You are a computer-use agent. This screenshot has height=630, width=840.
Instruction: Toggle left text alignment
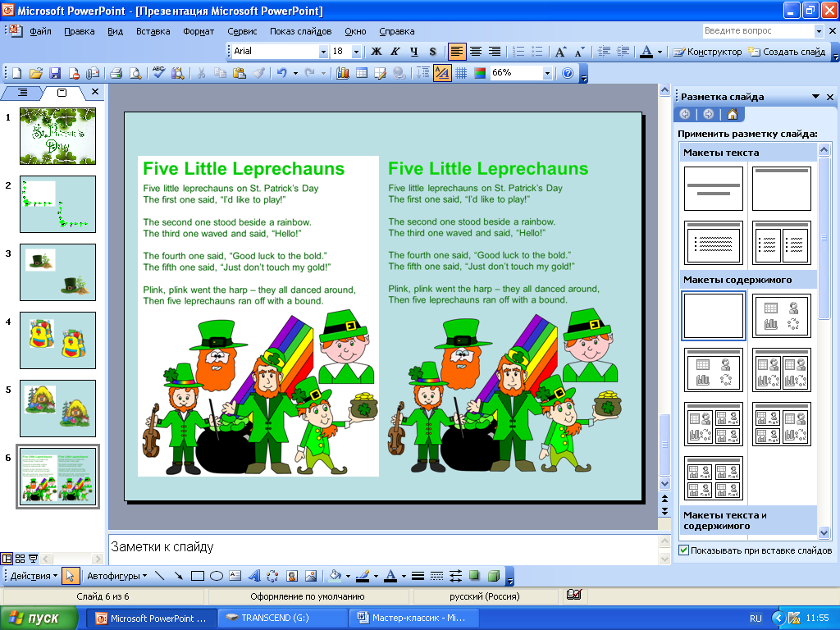coord(456,52)
